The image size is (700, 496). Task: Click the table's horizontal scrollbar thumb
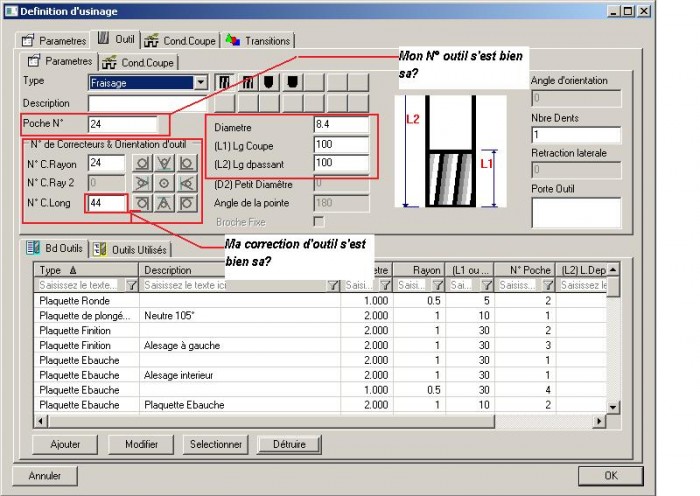coord(271,421)
